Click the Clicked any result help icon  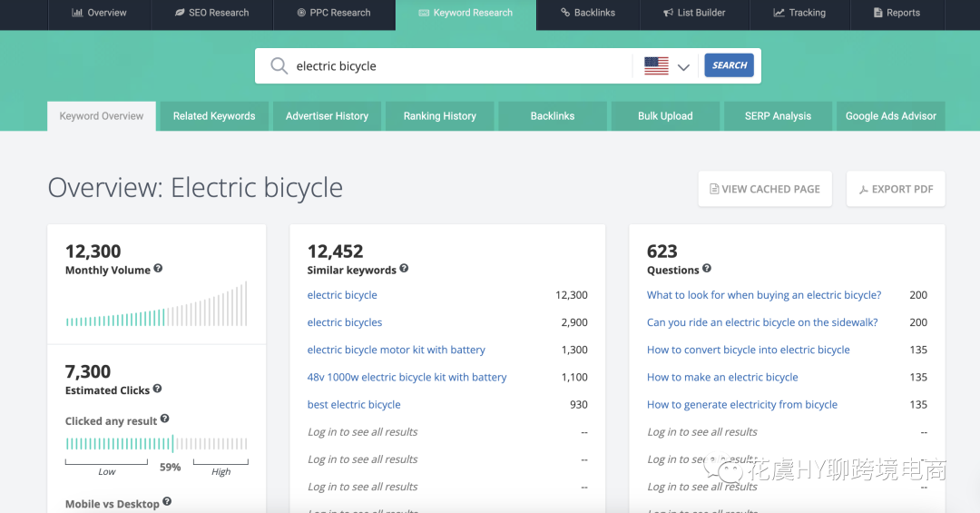click(165, 419)
